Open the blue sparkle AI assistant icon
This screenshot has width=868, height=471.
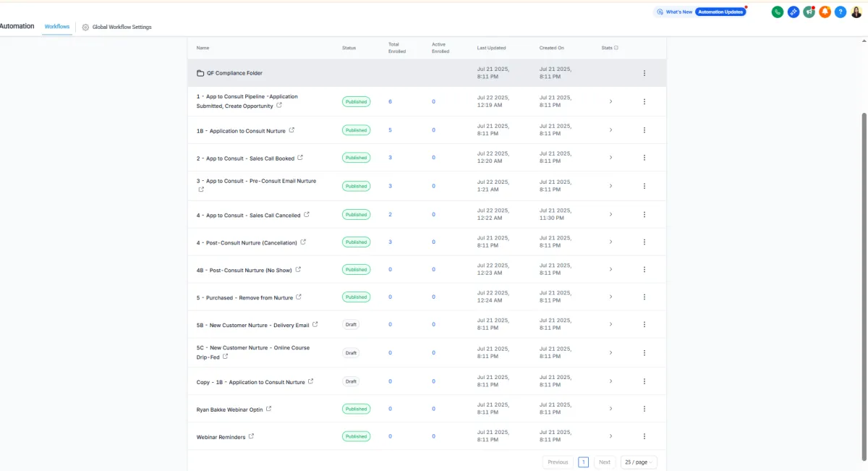coord(793,12)
